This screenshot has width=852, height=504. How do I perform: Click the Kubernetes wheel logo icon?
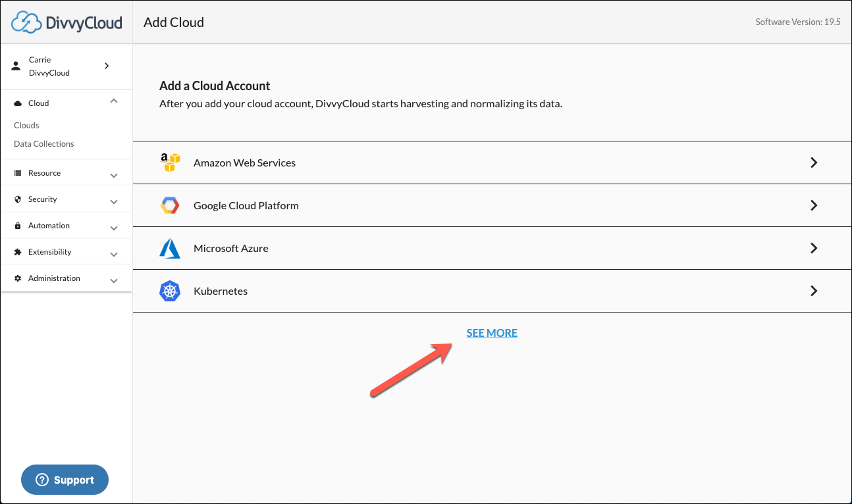tap(170, 291)
